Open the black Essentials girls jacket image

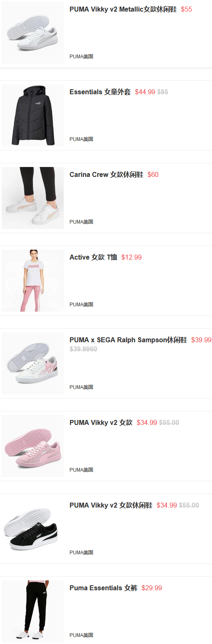pos(33,115)
